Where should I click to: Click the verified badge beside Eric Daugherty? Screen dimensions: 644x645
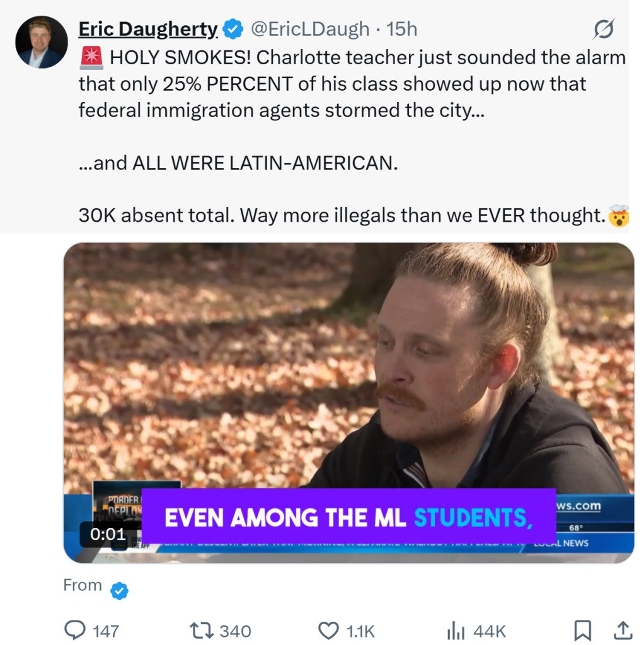click(x=233, y=29)
